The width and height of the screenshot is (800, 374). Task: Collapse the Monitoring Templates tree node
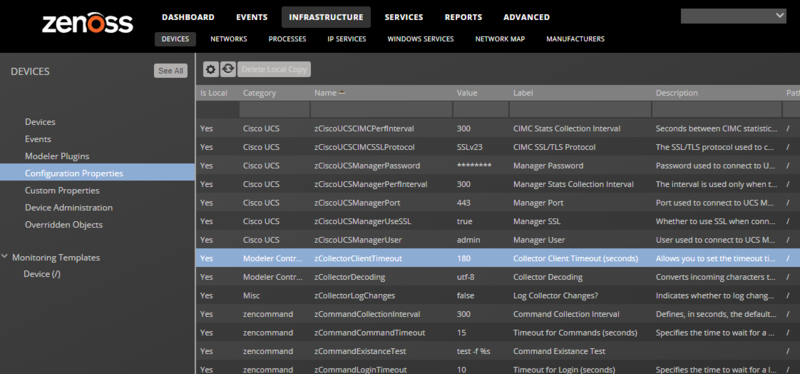pos(5,257)
